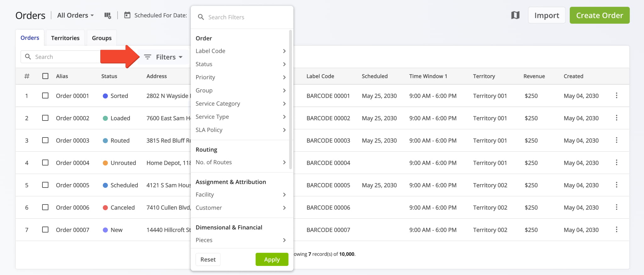644x275 pixels.
Task: Open the three-dot menu for Order 00006
Action: click(616, 207)
